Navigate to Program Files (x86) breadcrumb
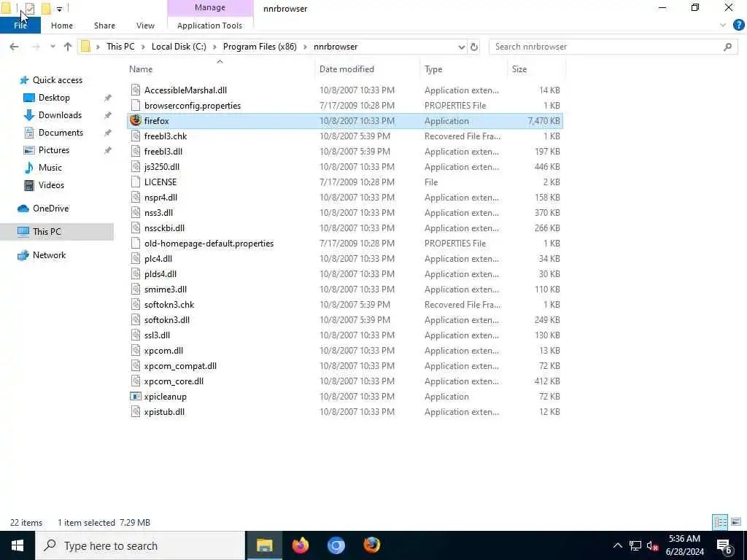Image resolution: width=747 pixels, height=560 pixels. click(x=260, y=47)
